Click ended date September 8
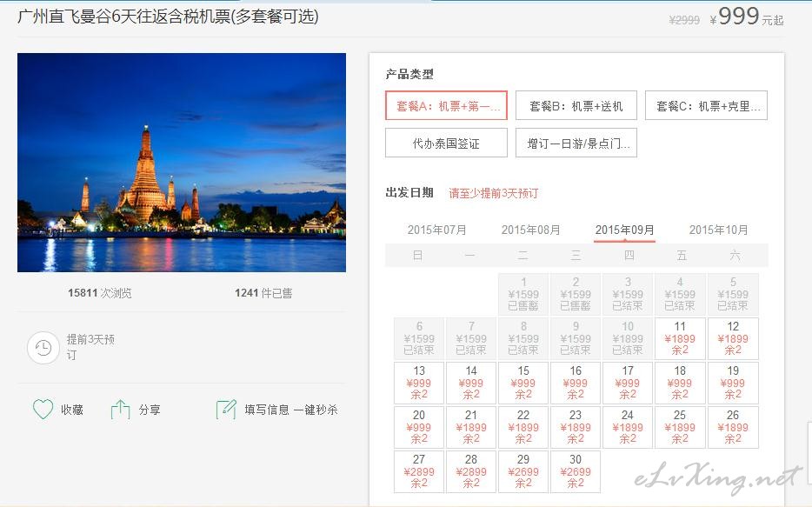This screenshot has height=507, width=812. pyautogui.click(x=523, y=338)
